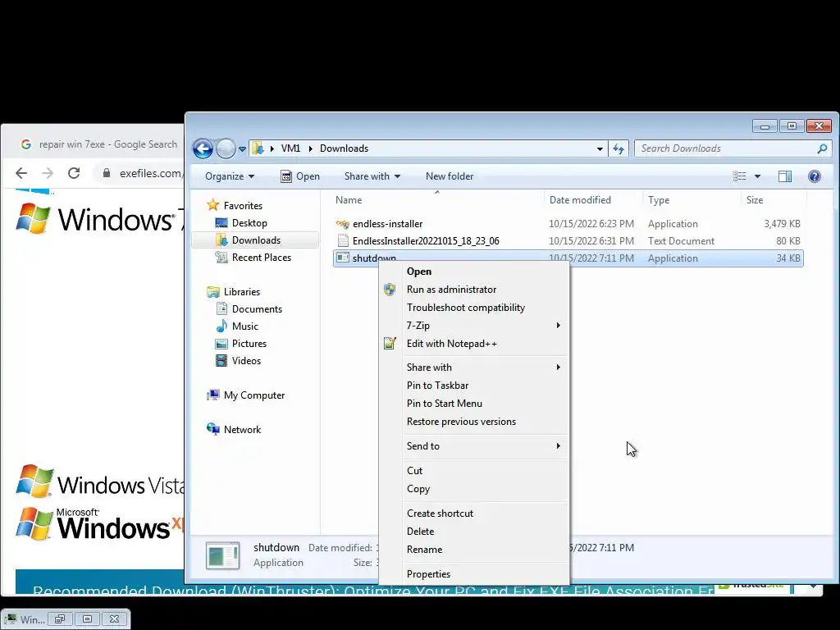Expand Share with in context menu

(x=474, y=367)
